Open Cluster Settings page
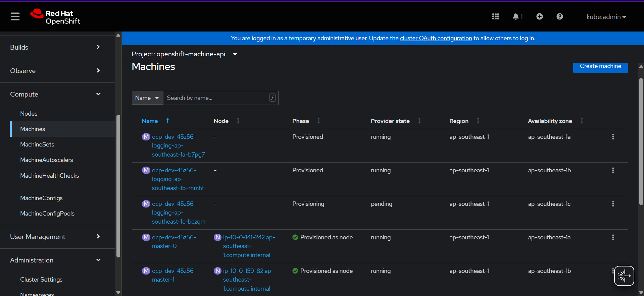The height and width of the screenshot is (296, 644). click(41, 280)
